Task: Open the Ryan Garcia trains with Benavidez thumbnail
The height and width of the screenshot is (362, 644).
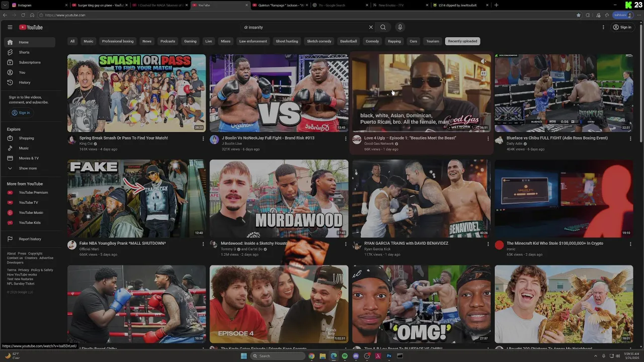Action: click(x=421, y=199)
